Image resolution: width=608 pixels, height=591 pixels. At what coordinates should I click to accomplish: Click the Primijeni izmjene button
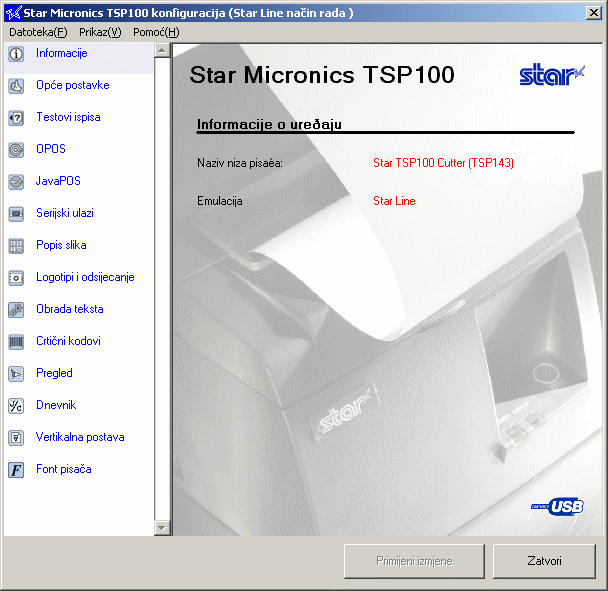[414, 561]
